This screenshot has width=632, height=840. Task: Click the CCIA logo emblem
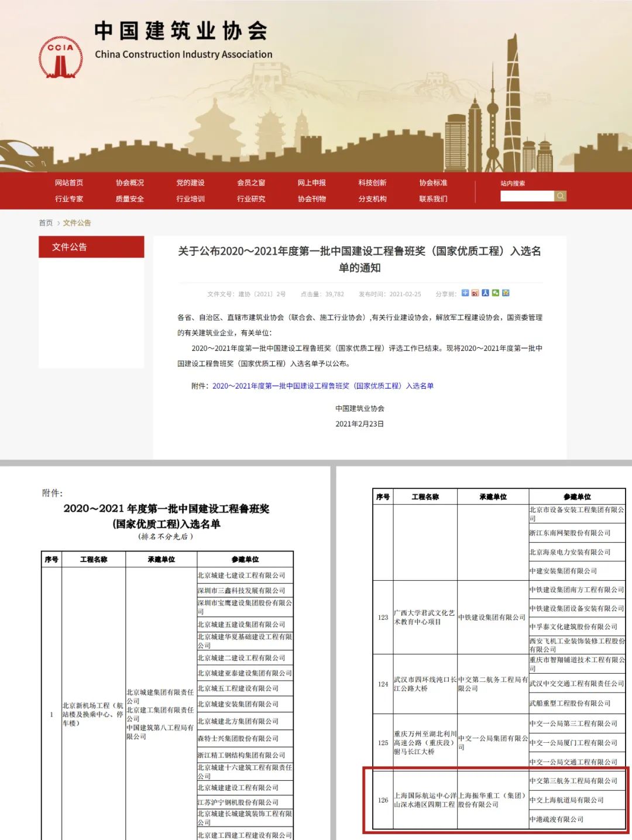coord(61,57)
